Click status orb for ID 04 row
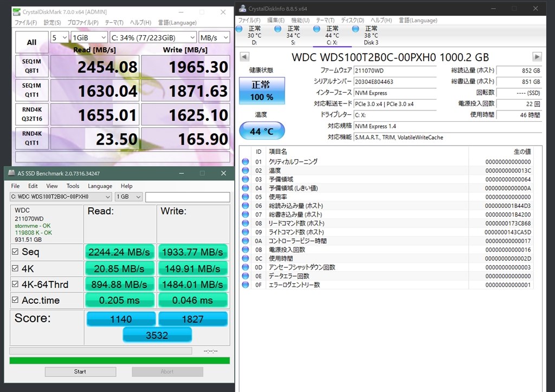555x392 pixels. pos(246,188)
